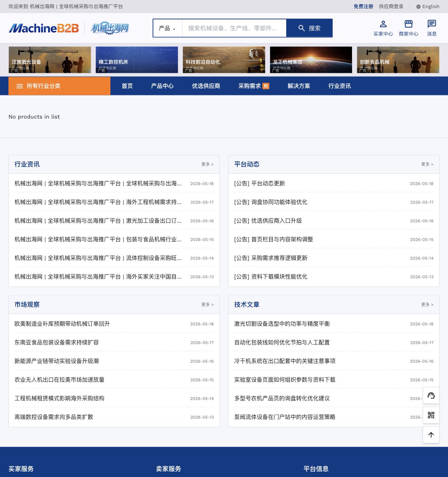Open [公告] 询盘协同功能体验优化
Viewport: 448px width, 477px height.
click(271, 202)
